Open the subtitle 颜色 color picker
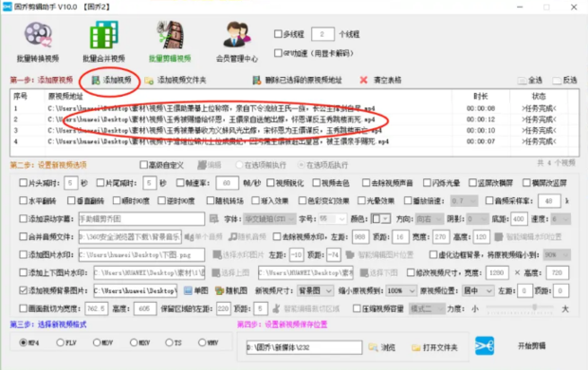This screenshot has width=588, height=370. pos(380,219)
